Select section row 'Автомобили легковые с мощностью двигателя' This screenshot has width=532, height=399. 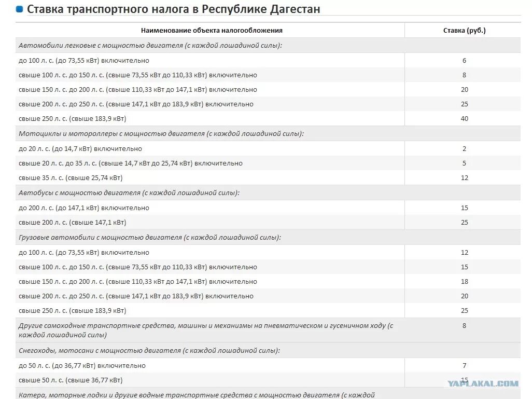tap(268, 46)
